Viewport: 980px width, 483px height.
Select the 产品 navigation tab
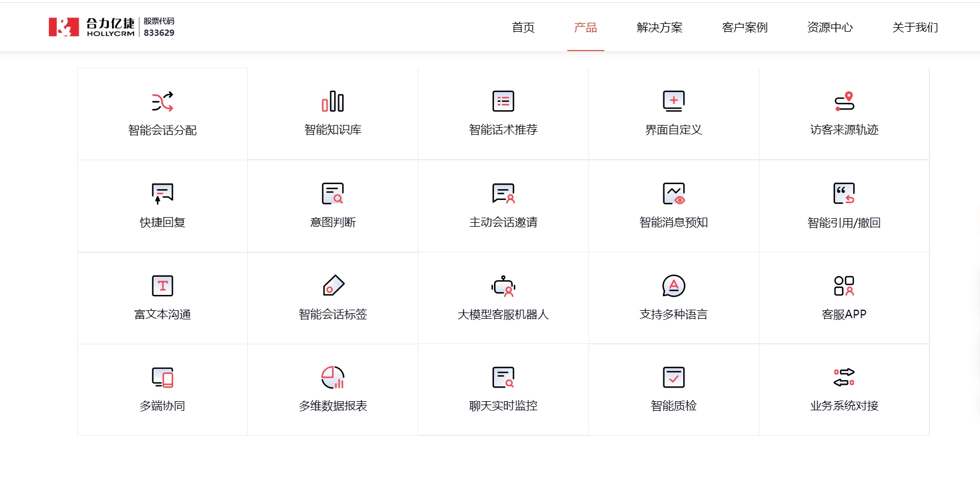585,27
